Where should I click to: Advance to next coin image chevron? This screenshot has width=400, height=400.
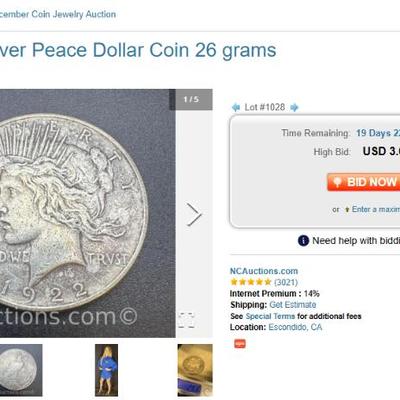tap(194, 214)
